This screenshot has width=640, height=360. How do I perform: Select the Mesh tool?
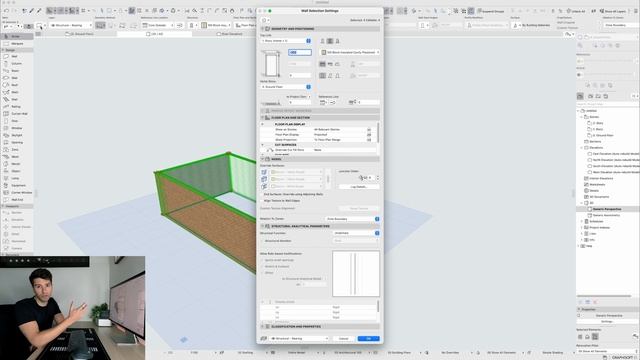(16, 157)
